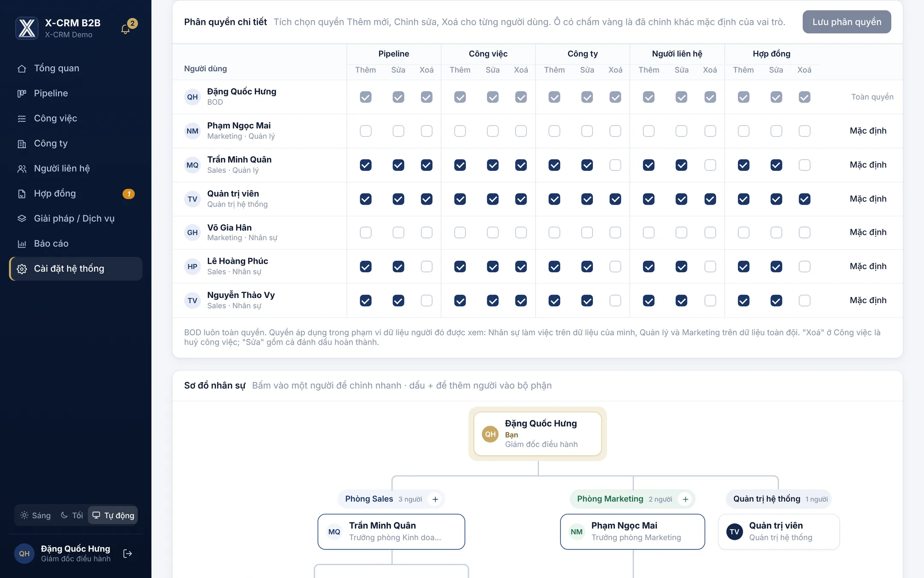Click the Hợp đồng document icon
The width and height of the screenshot is (924, 578).
click(x=22, y=194)
